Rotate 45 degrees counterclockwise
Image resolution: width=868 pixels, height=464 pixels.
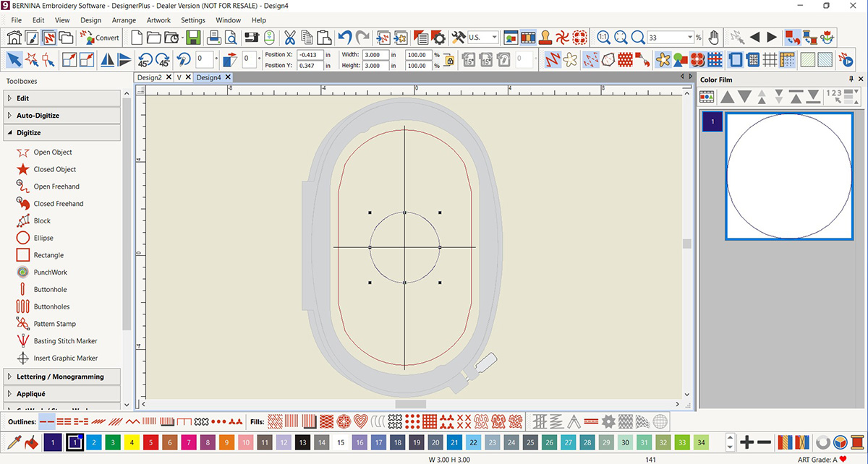pyautogui.click(x=145, y=59)
